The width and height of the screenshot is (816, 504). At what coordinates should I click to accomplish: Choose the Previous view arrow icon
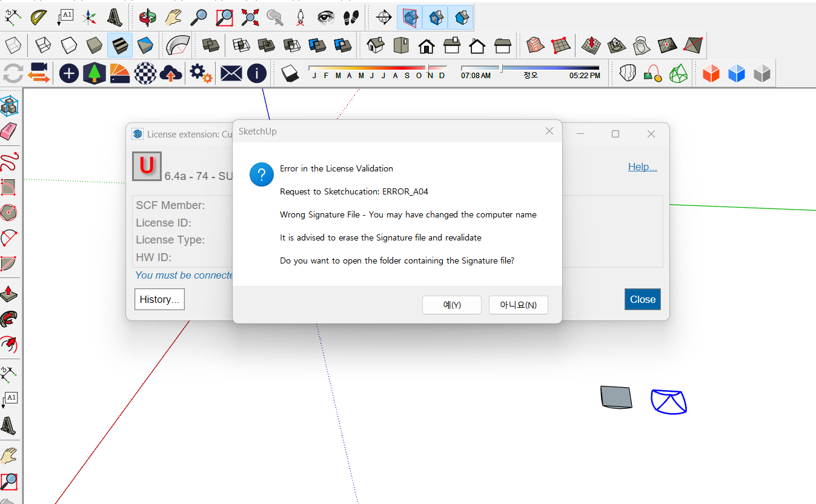pos(276,17)
